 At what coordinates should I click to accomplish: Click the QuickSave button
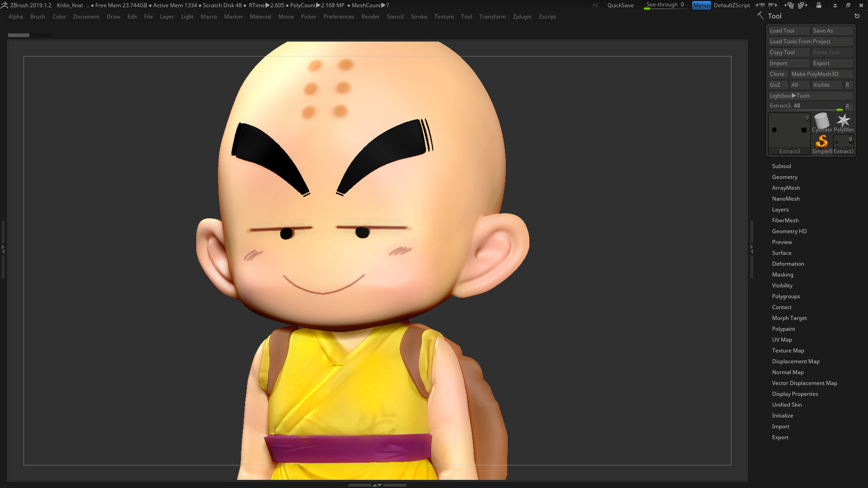click(x=621, y=5)
